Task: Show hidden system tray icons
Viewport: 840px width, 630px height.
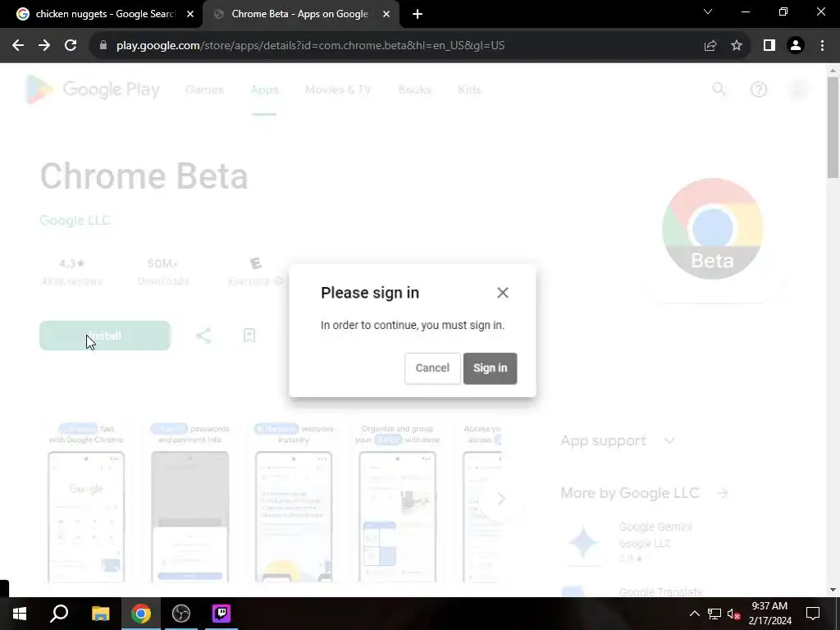Action: 695,614
